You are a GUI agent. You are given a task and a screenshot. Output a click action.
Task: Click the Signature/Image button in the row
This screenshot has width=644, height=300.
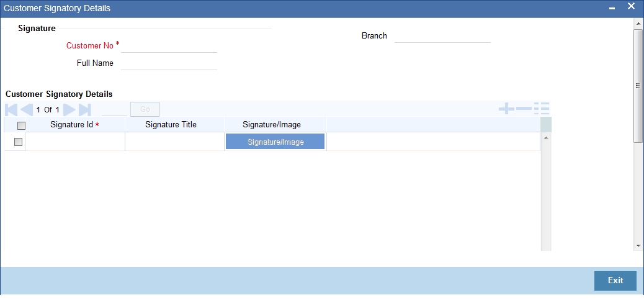275,142
